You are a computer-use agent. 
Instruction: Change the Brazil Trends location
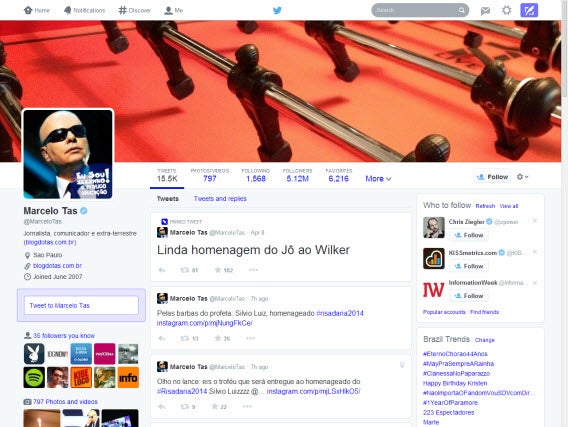pos(484,340)
